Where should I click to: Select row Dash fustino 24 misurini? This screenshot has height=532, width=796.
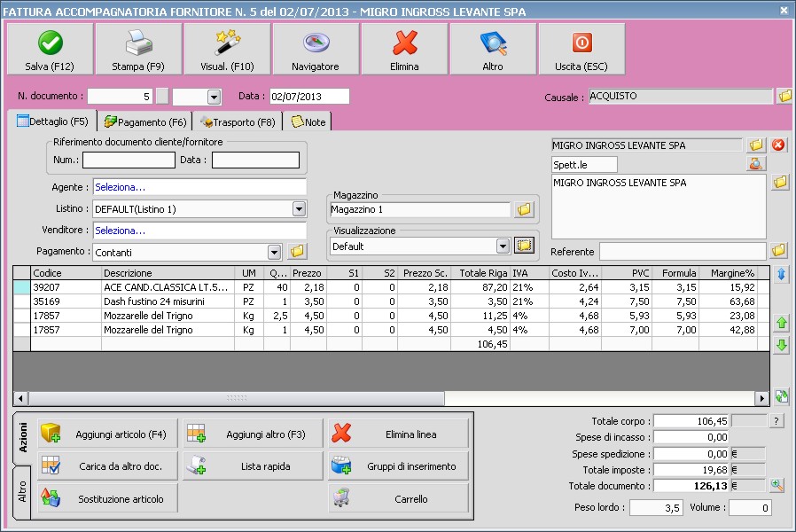click(394, 301)
